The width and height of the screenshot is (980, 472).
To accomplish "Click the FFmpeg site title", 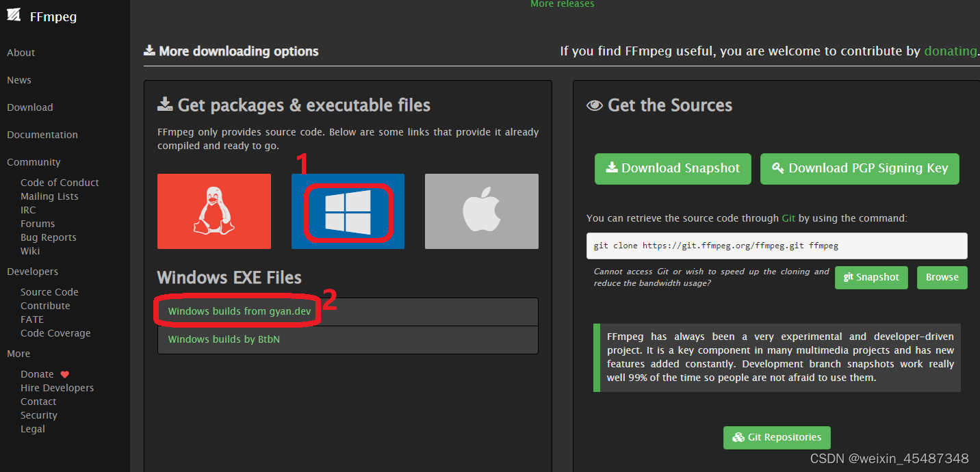I will [x=53, y=16].
